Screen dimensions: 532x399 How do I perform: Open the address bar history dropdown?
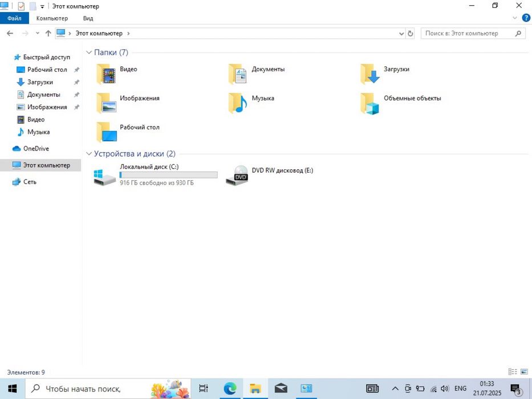click(401, 34)
